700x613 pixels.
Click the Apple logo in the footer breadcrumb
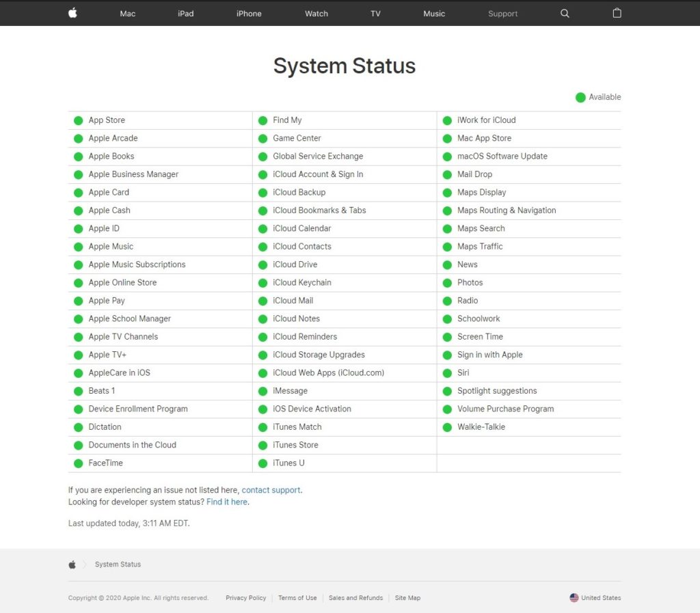point(72,564)
